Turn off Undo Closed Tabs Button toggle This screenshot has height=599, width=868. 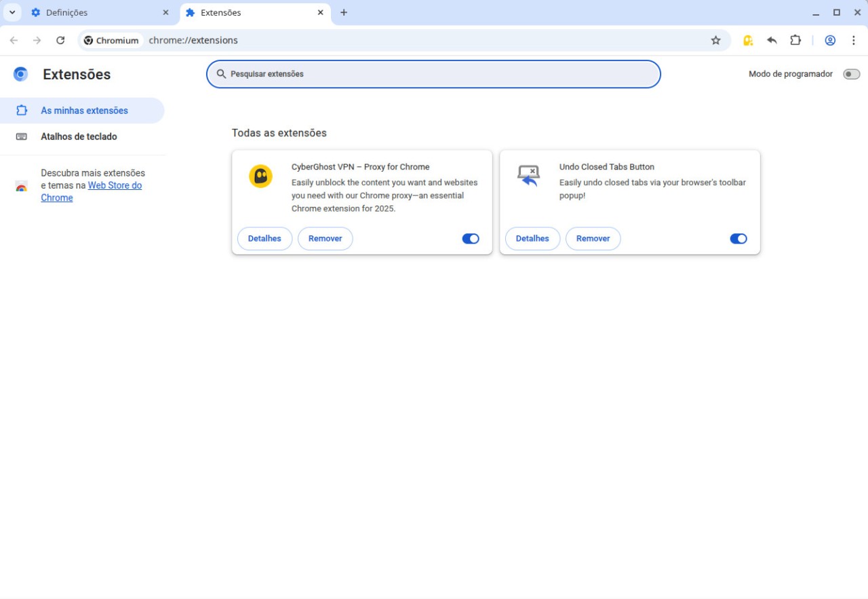[x=738, y=239]
